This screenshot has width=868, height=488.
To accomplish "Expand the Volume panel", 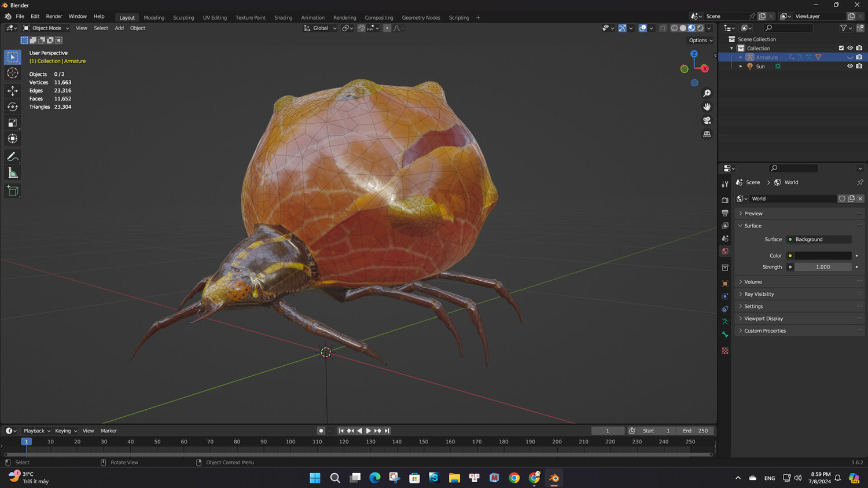I will 753,282.
